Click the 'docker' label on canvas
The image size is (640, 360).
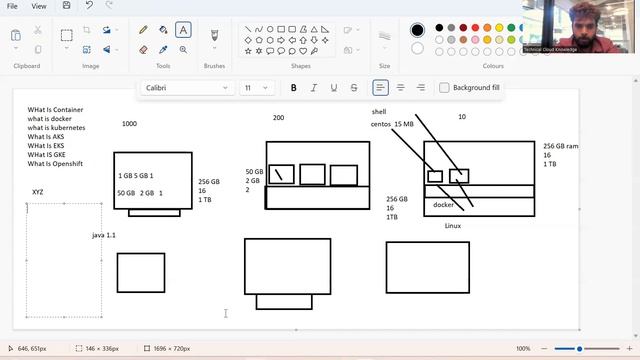[443, 205]
